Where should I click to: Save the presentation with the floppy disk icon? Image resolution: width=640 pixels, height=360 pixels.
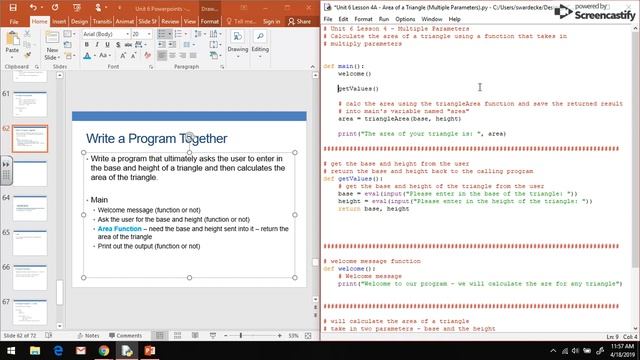[x=13, y=7]
